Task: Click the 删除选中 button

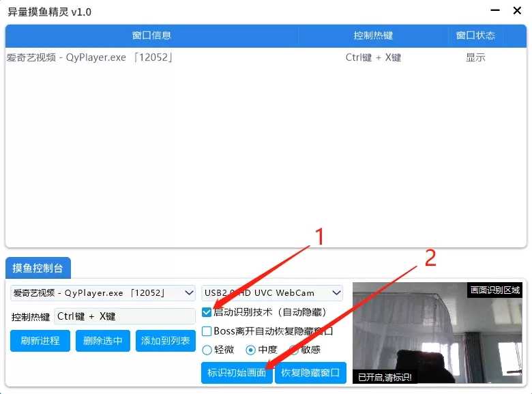Action: click(103, 341)
